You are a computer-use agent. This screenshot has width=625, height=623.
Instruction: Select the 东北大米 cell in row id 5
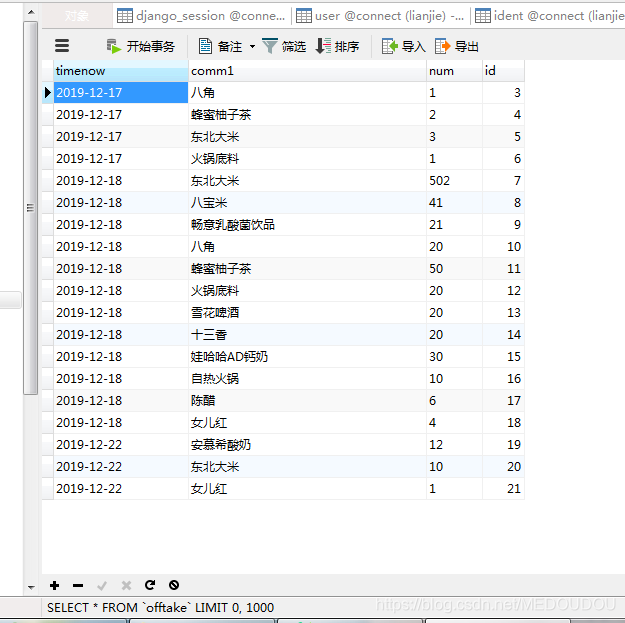coord(307,137)
